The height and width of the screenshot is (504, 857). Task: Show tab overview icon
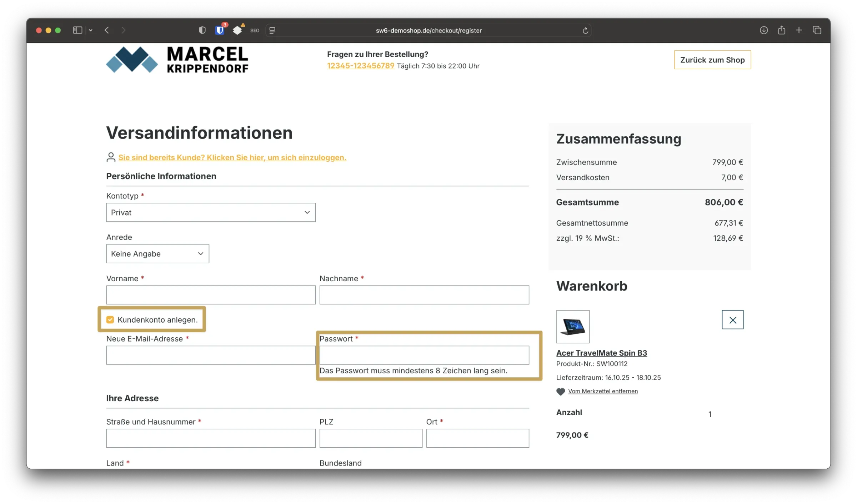(x=817, y=30)
